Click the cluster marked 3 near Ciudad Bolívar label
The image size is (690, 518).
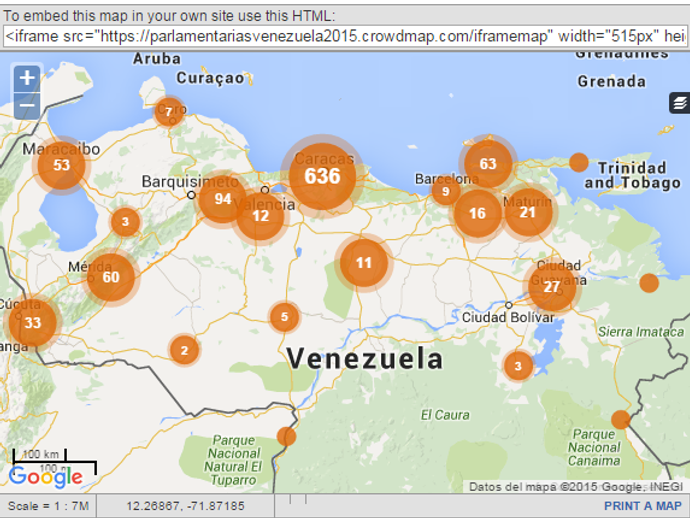518,366
